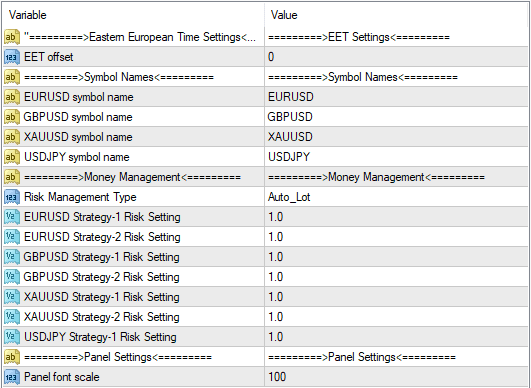Click the double icon beside EURUSD Strategy-1 Risk Setting
Screen dimensions: 531x388
click(x=12, y=217)
